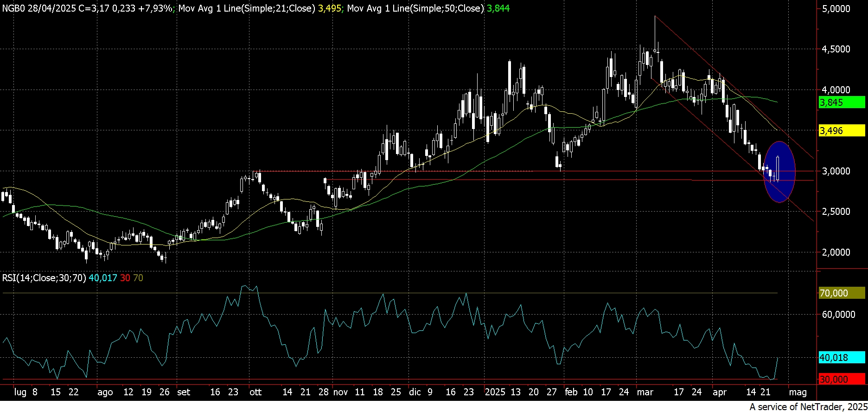Image resolution: width=868 pixels, height=412 pixels.
Task: Click the 60,0000 RSI axis label
Action: (x=838, y=315)
